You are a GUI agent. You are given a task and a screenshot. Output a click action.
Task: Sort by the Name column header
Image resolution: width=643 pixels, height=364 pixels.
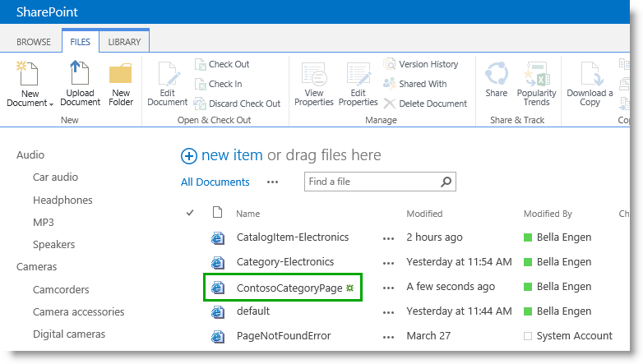tap(247, 214)
